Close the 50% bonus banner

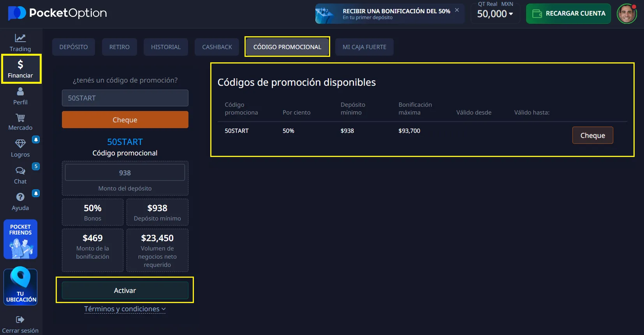point(457,10)
